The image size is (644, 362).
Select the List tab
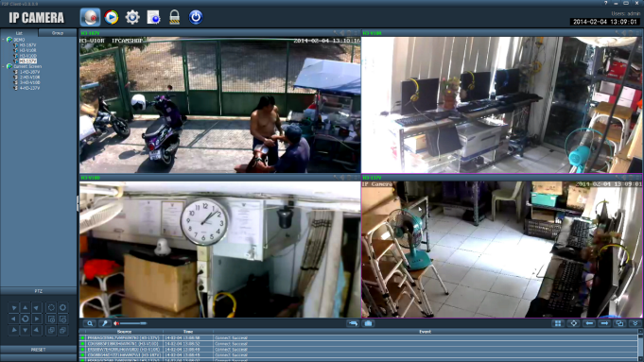pyautogui.click(x=19, y=33)
